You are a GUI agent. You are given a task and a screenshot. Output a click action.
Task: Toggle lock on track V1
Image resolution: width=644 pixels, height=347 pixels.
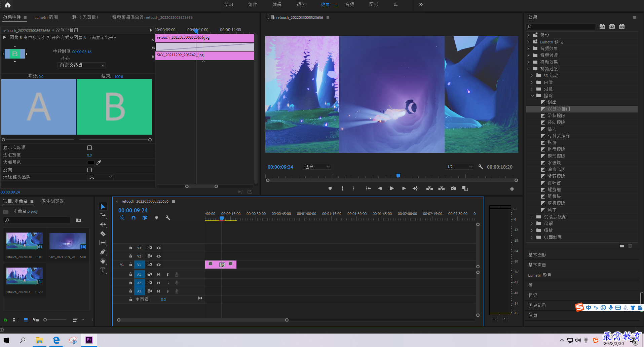click(131, 265)
